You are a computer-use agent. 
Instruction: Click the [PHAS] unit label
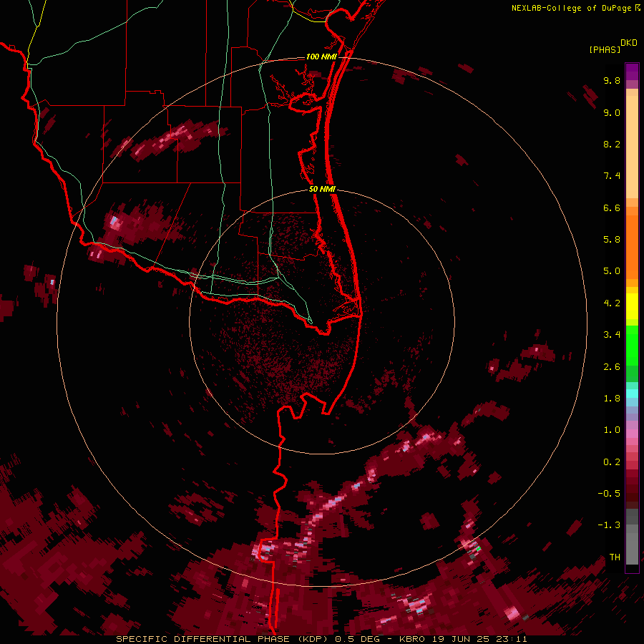605,49
